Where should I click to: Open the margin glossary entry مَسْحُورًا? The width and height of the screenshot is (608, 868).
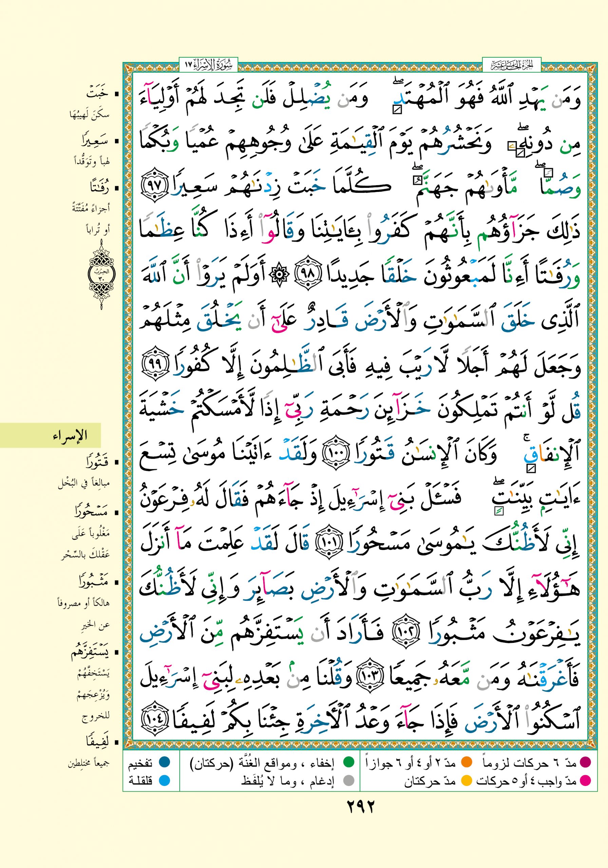pyautogui.click(x=91, y=512)
